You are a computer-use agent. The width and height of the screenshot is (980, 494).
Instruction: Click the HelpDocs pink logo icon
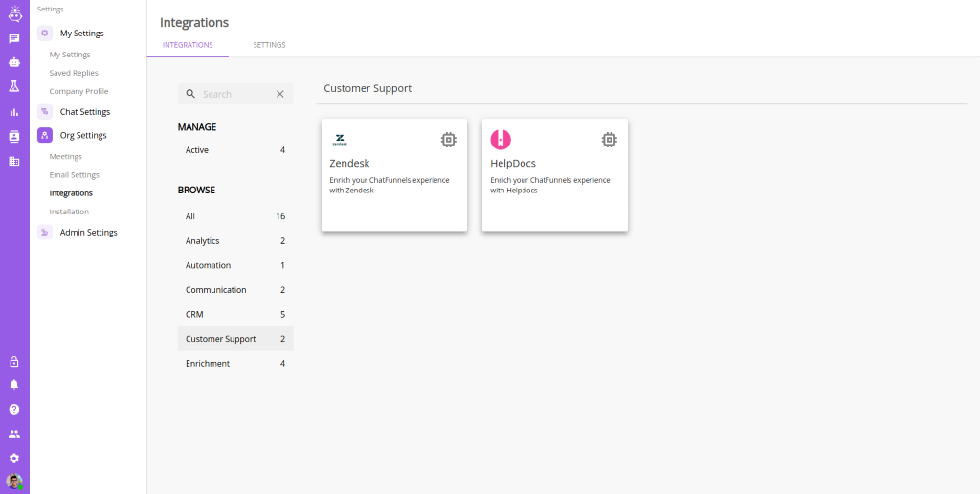click(501, 140)
